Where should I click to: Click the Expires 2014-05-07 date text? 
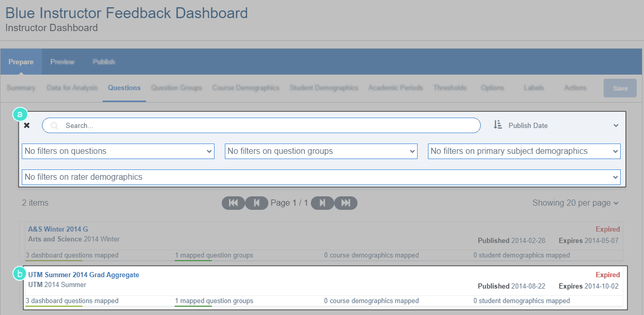[x=589, y=240]
